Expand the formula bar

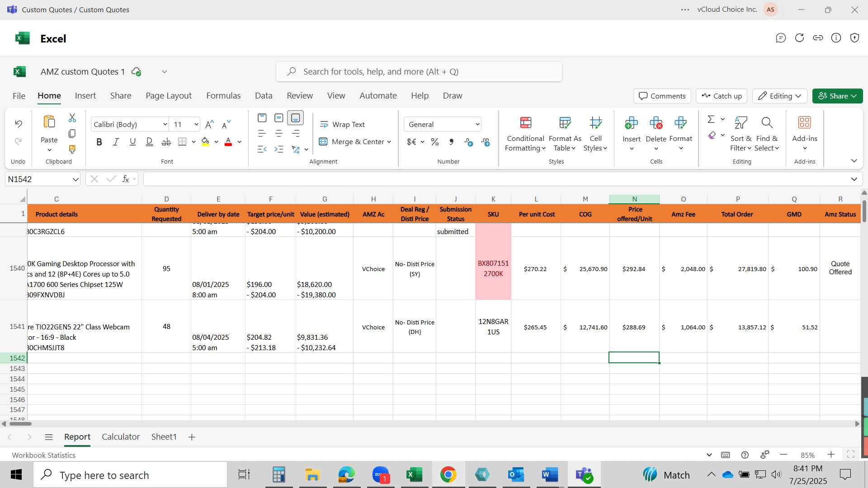click(x=854, y=179)
